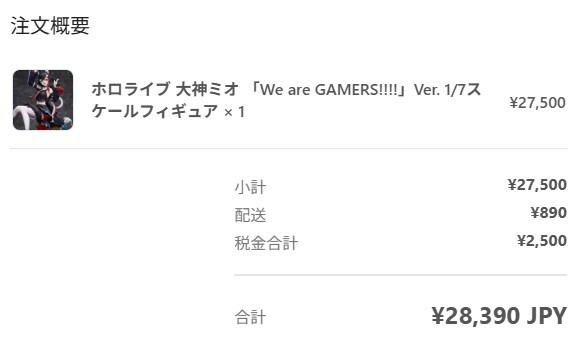The image size is (581, 363).
Task: Click the 税金合計 tax label
Action: click(266, 243)
